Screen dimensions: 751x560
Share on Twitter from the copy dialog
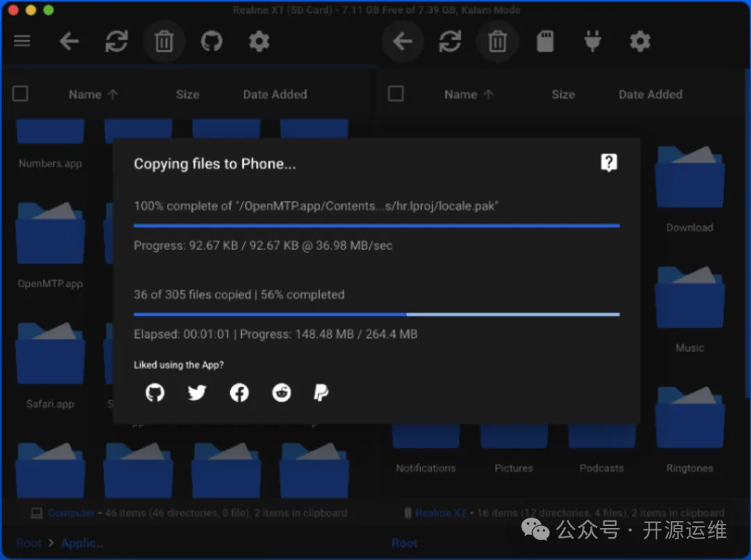[197, 393]
